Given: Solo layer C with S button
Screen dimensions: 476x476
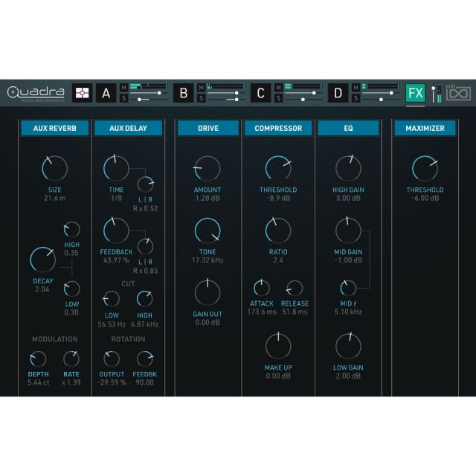Looking at the screenshot, I should [x=278, y=98].
